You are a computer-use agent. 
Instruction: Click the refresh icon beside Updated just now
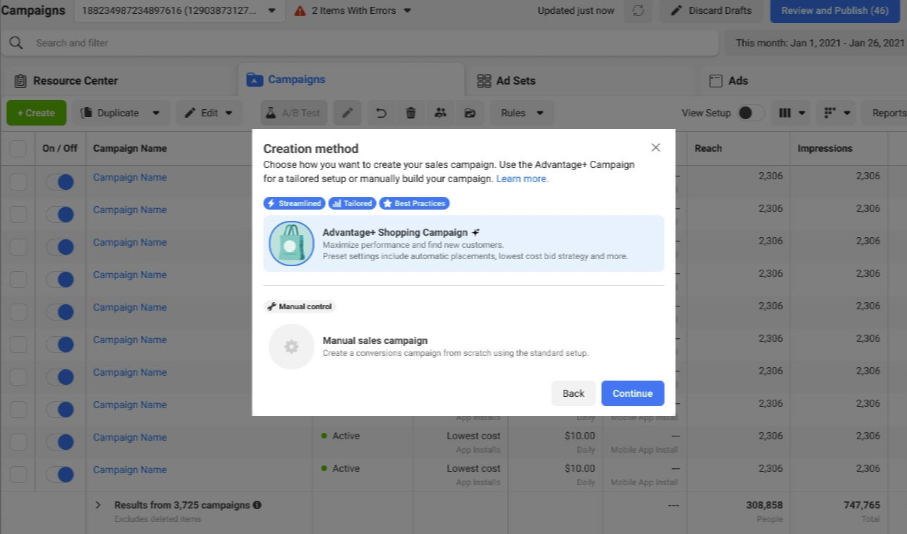point(638,11)
